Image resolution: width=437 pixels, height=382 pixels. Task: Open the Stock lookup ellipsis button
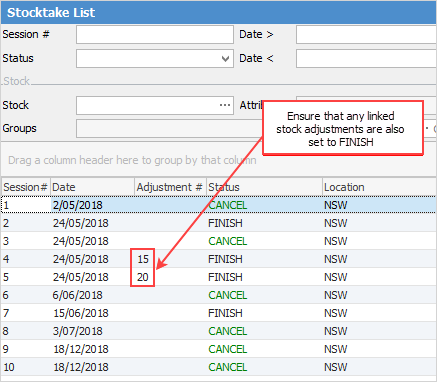coord(225,105)
